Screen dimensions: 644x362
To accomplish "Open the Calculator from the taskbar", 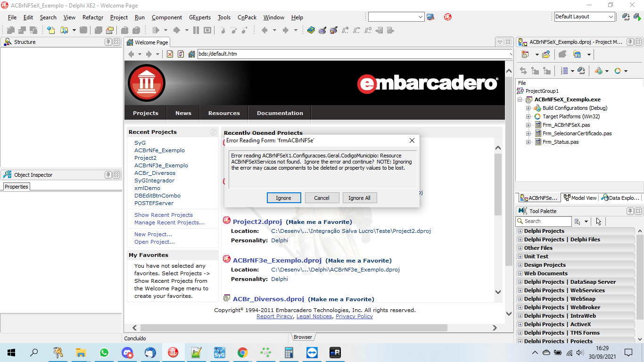I will tap(289, 353).
